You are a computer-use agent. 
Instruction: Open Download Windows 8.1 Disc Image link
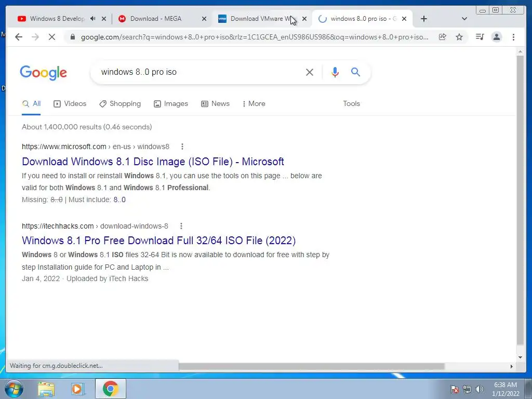pyautogui.click(x=153, y=162)
